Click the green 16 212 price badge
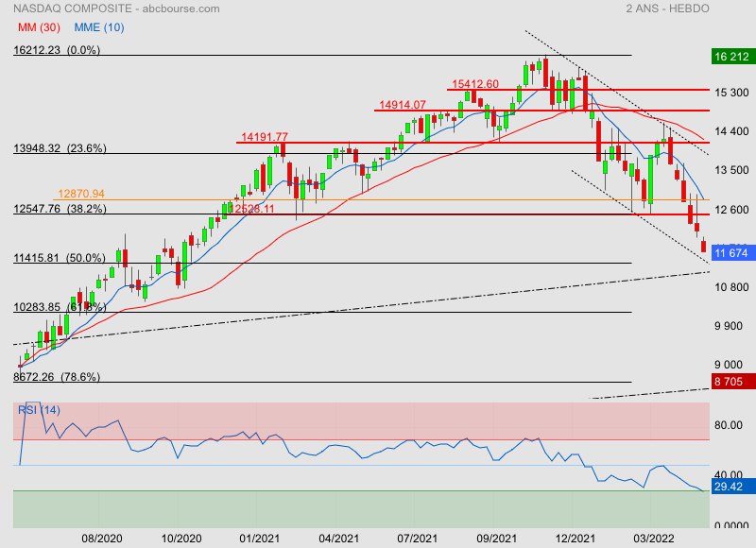756x548 pixels. click(x=733, y=57)
